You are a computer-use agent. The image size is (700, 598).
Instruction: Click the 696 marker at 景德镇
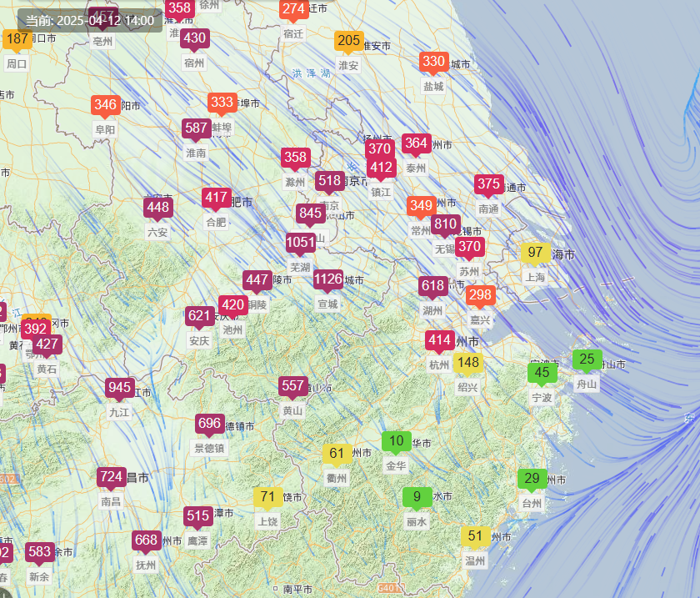coord(210,424)
